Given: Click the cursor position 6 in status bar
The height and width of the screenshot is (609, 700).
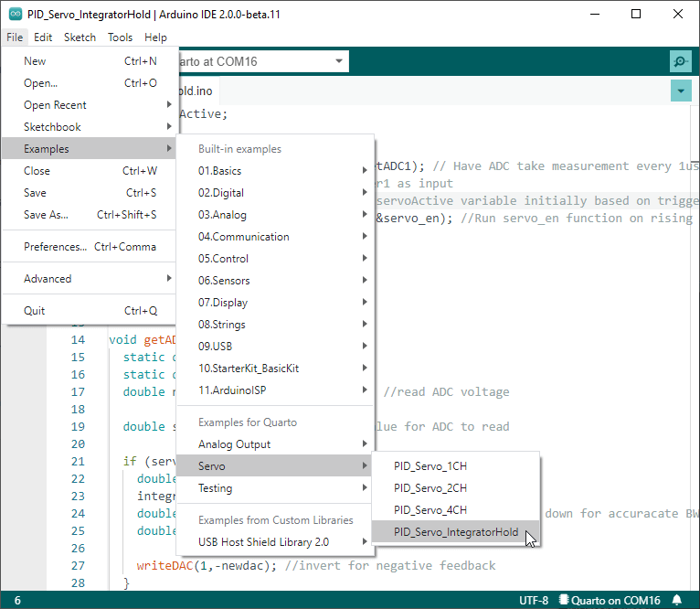Looking at the screenshot, I should 17,600.
